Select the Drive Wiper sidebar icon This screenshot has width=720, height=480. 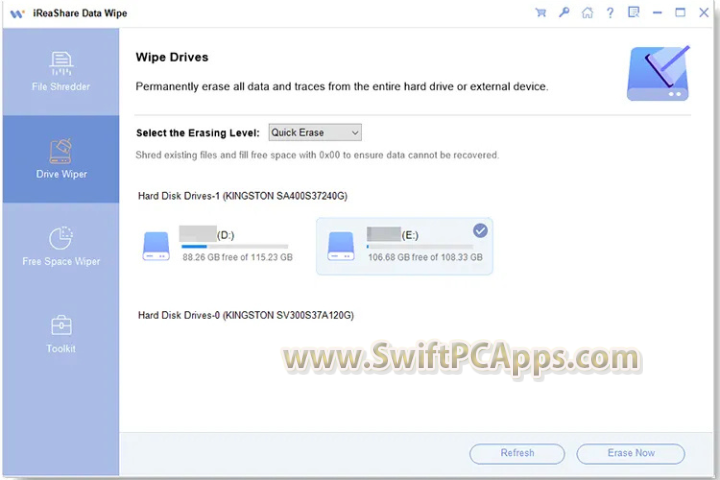(x=61, y=151)
